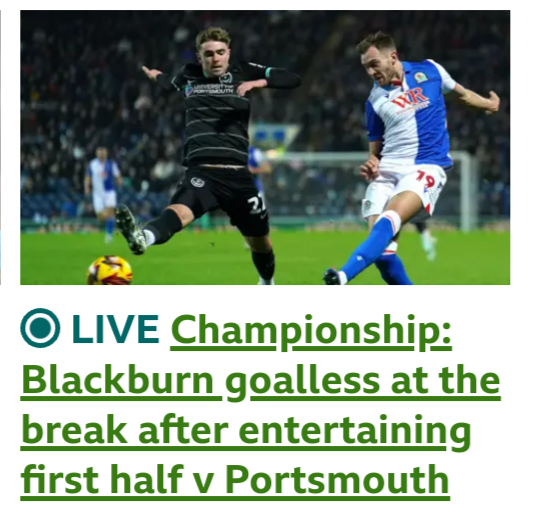
Task: Click the 'University of Portsmouth' shirt sponsor logo
Action: tap(210, 88)
